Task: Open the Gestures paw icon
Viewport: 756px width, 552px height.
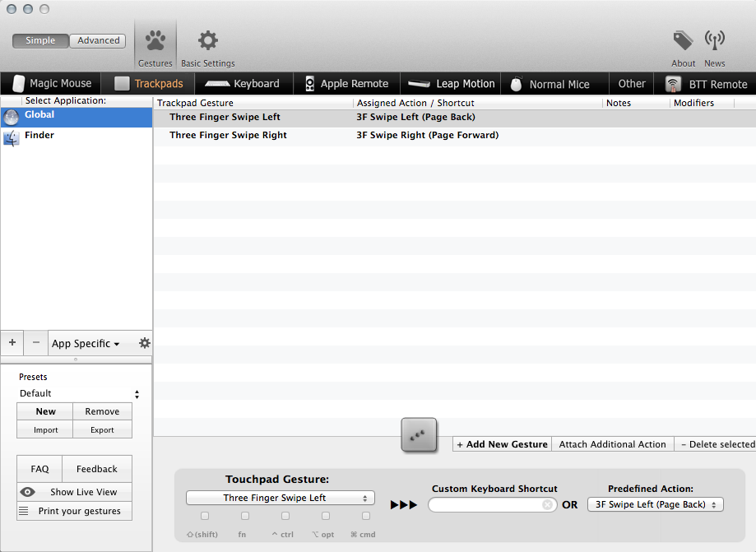Action: pos(155,40)
